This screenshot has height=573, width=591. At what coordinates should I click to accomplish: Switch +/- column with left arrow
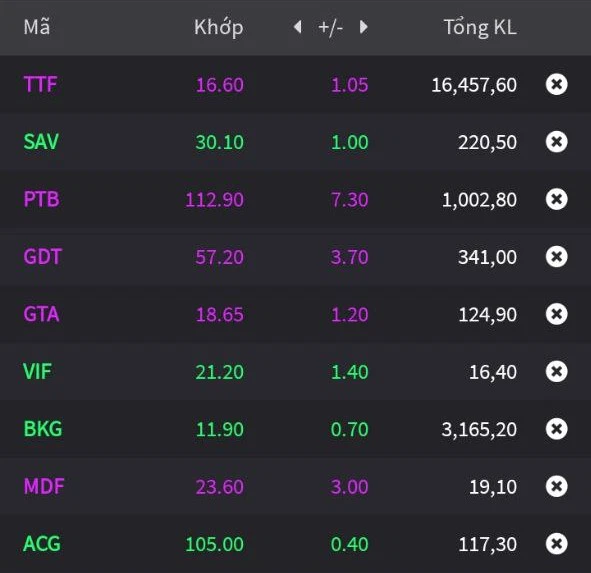click(298, 27)
